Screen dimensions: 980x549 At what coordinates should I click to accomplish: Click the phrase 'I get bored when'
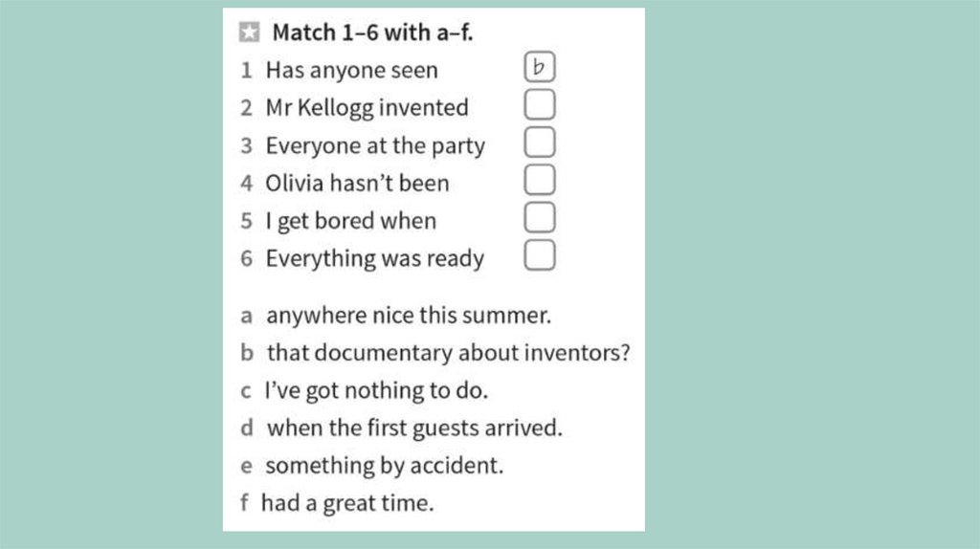tap(350, 221)
